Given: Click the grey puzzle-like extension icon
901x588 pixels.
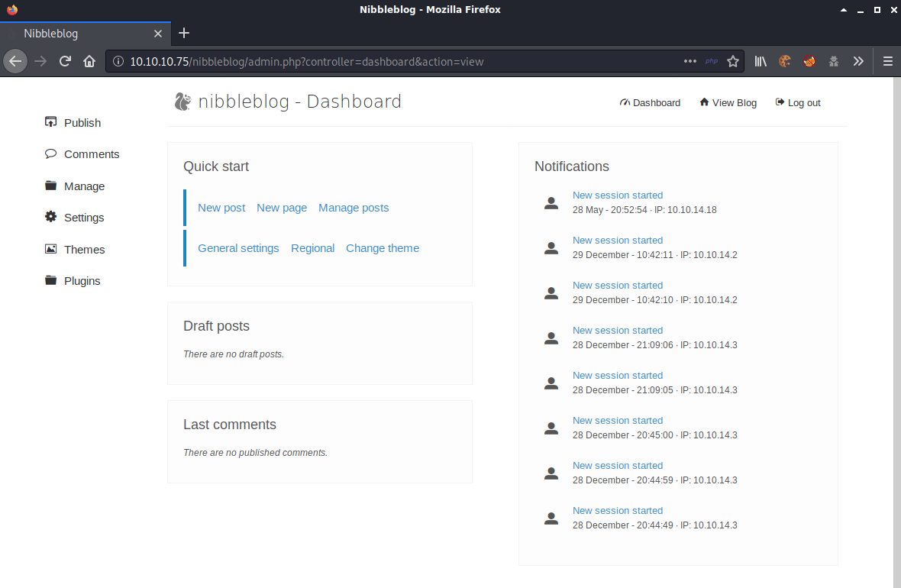Looking at the screenshot, I should (x=834, y=62).
